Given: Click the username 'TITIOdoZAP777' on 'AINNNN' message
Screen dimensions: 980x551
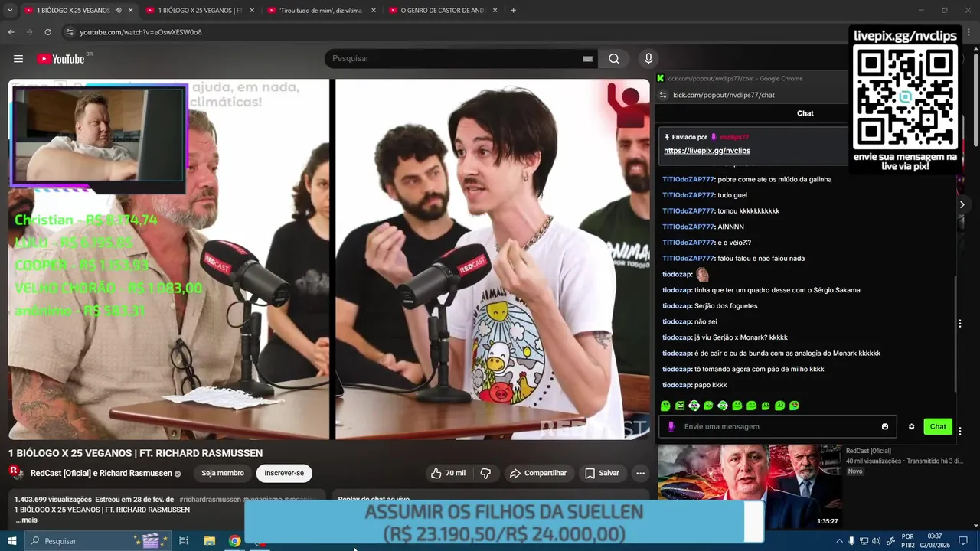Looking at the screenshot, I should click(688, 227).
